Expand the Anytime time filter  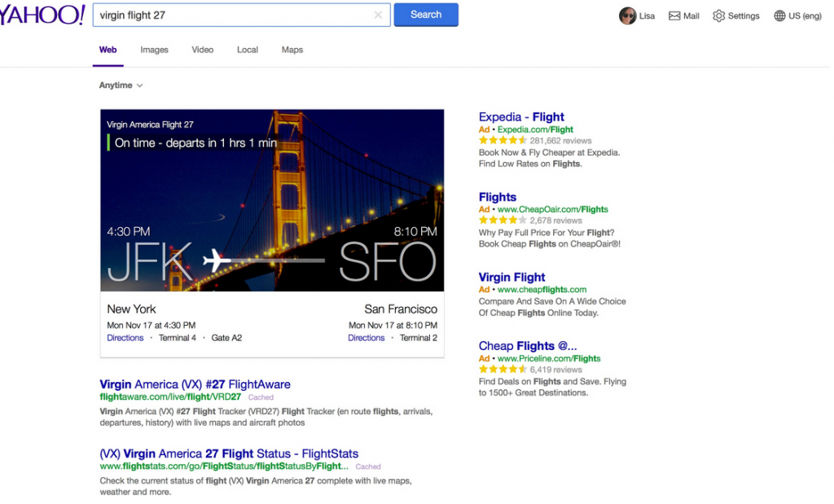pos(121,85)
